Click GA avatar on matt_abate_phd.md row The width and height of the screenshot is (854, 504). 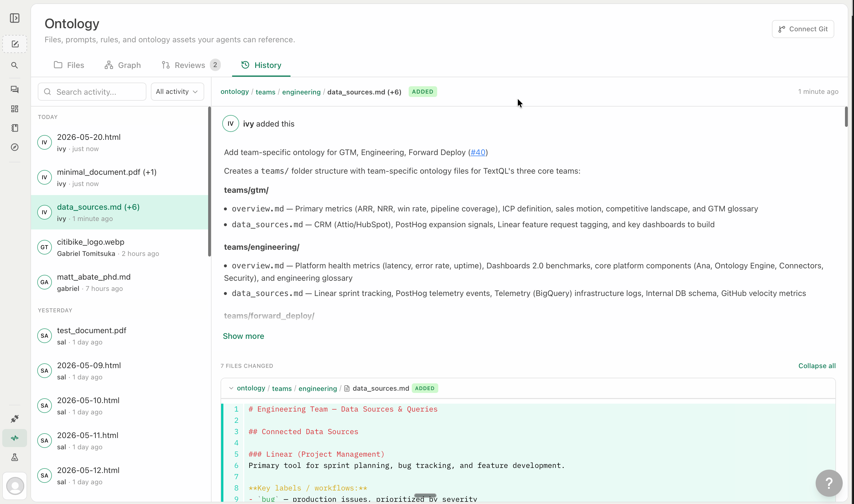pyautogui.click(x=45, y=282)
